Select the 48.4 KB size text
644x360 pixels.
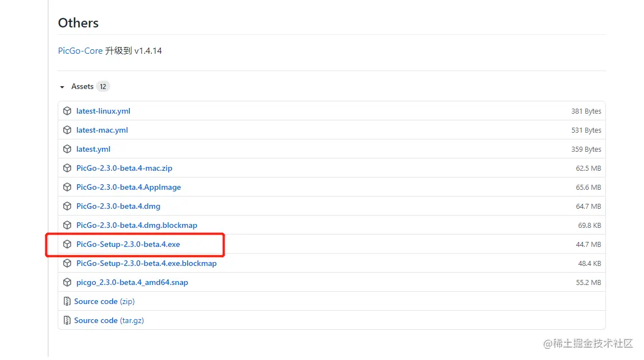click(589, 264)
